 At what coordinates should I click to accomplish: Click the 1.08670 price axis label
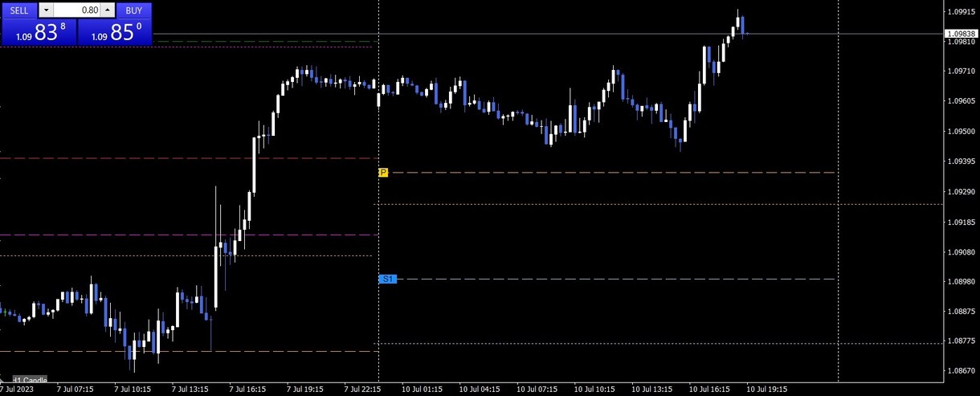(961, 372)
